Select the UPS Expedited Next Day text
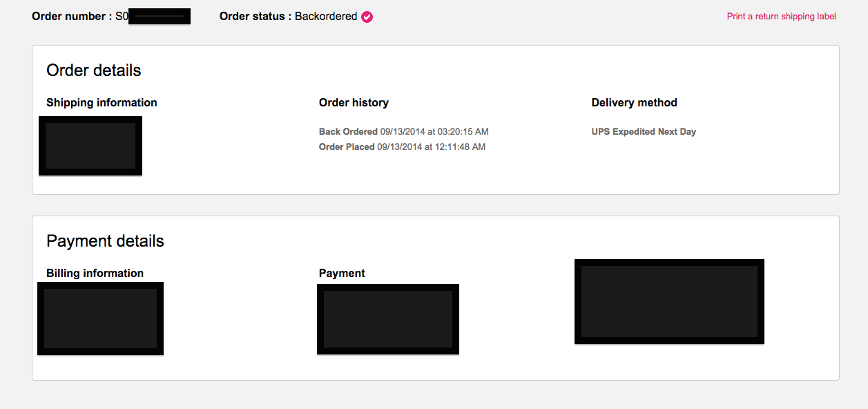The height and width of the screenshot is (409, 868). (644, 131)
